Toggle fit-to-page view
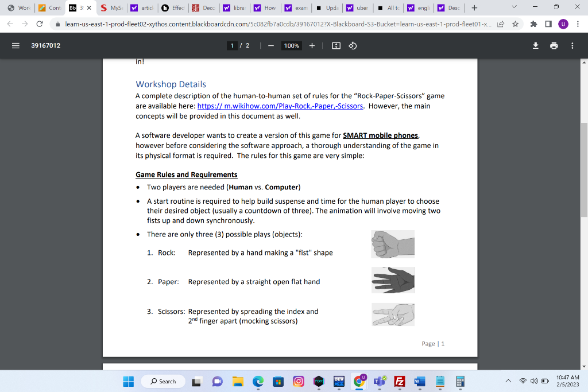 coord(336,45)
